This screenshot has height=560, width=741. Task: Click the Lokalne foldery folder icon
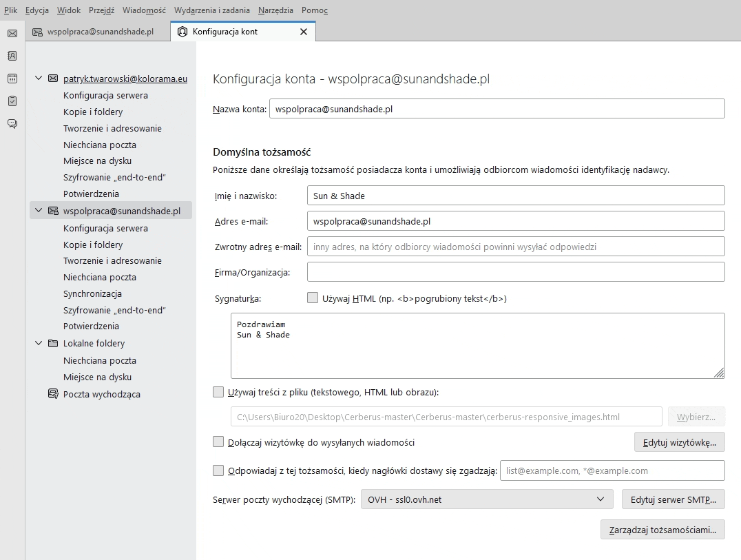53,343
